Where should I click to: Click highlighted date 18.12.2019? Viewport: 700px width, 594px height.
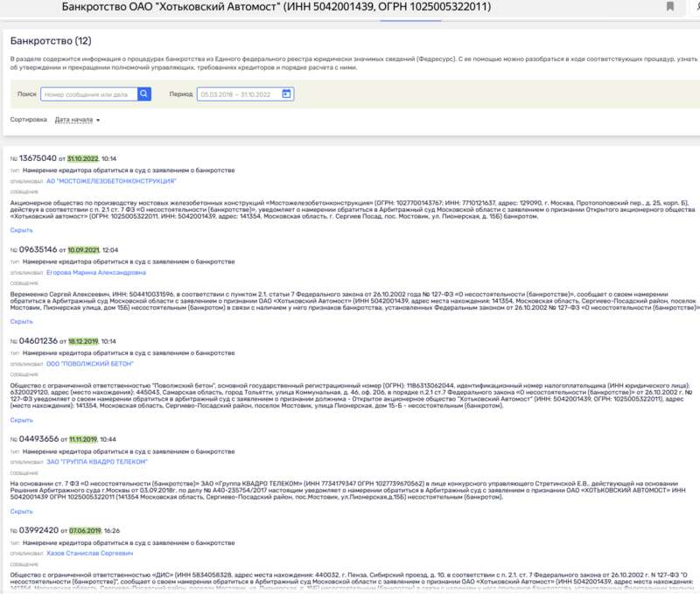pyautogui.click(x=83, y=341)
